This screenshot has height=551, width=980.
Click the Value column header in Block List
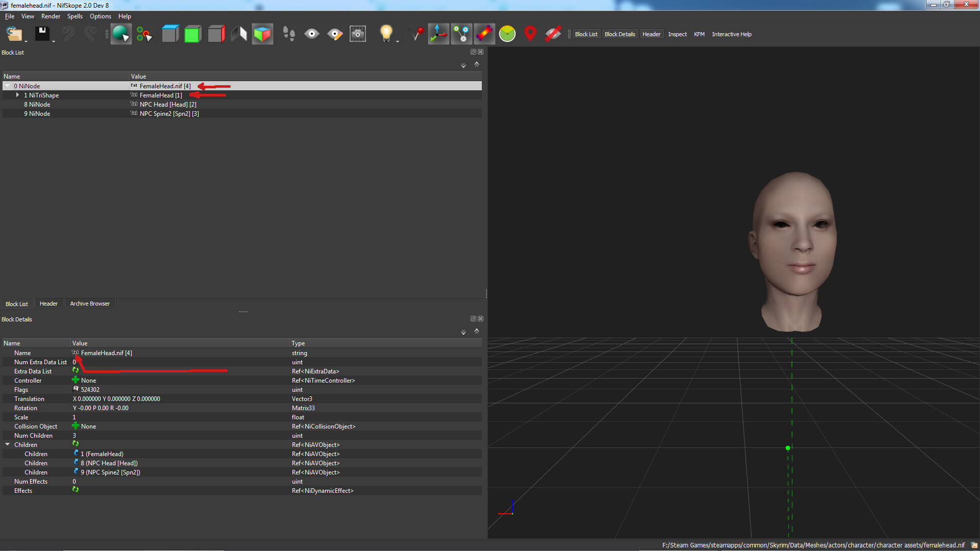point(305,77)
